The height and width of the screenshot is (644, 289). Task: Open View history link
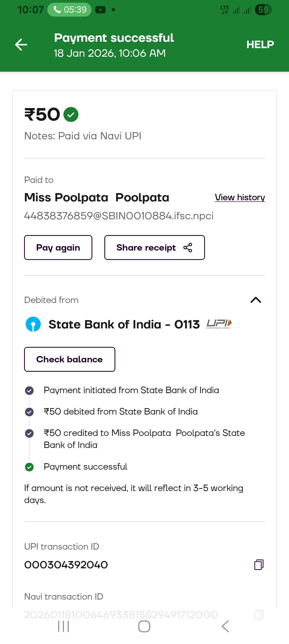click(240, 197)
